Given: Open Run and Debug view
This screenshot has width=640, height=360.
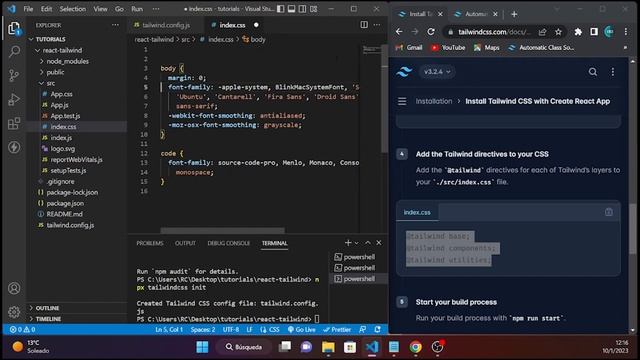Looking at the screenshot, I should tap(14, 100).
